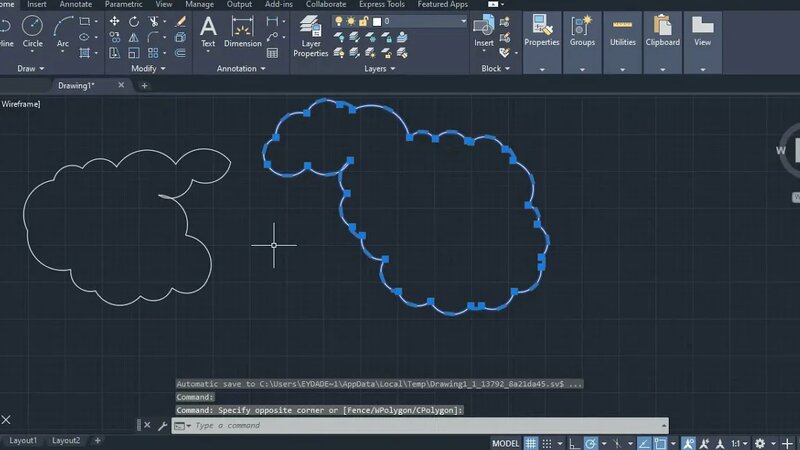Switch to Layout1 tab
The width and height of the screenshot is (800, 450).
[x=23, y=440]
